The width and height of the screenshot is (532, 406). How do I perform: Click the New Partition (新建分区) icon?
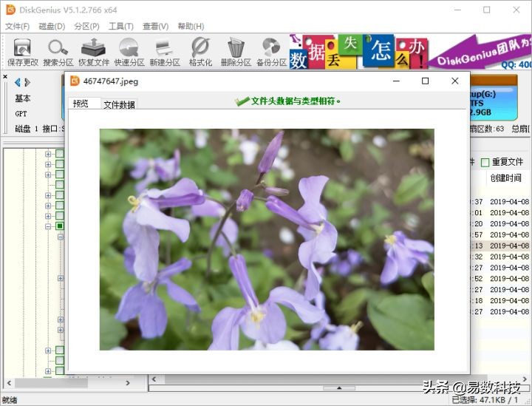click(x=164, y=52)
